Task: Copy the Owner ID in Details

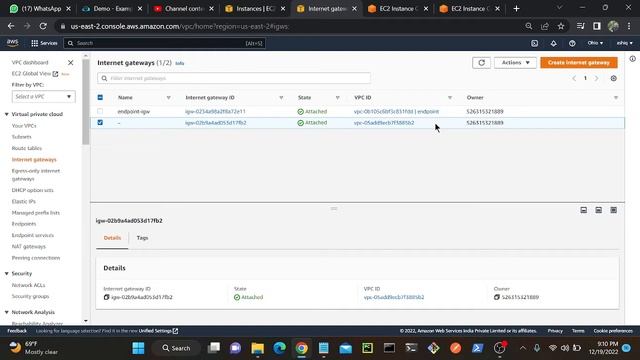Action: point(497,297)
